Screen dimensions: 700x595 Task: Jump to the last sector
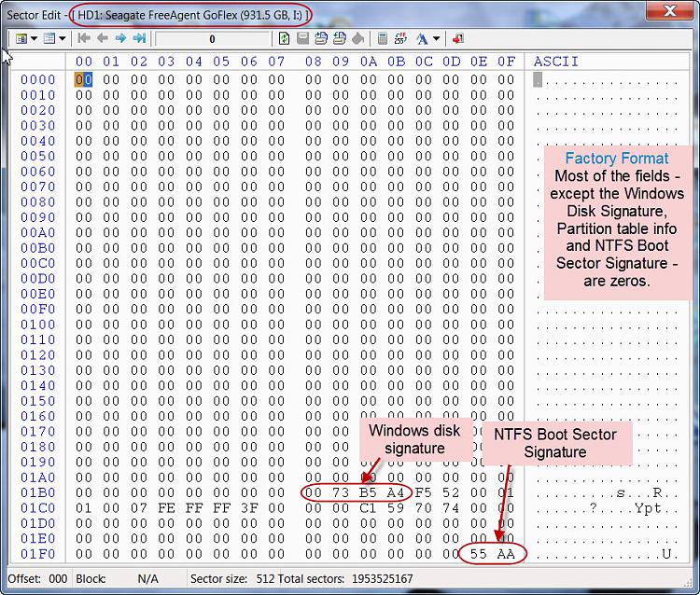click(139, 38)
